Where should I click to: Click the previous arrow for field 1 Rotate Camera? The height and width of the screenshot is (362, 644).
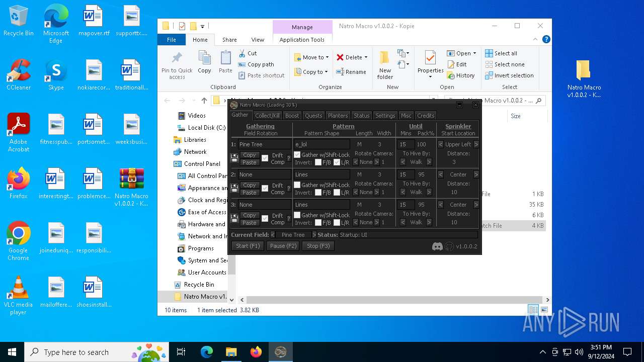356,162
